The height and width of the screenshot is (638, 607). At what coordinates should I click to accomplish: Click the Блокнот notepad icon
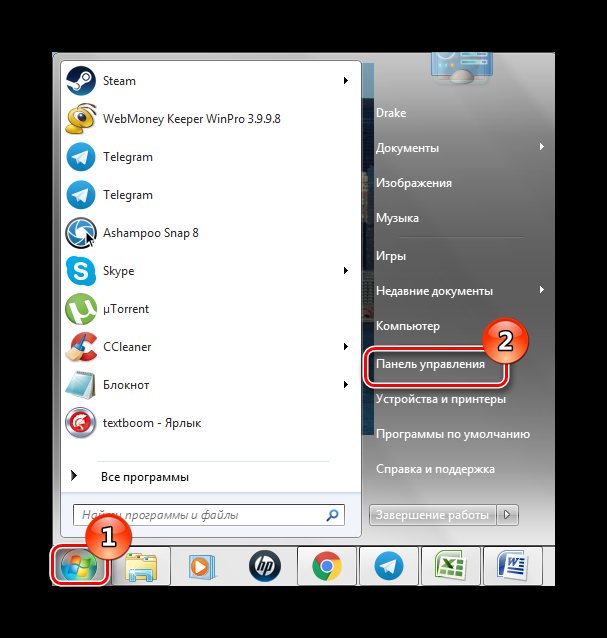click(x=81, y=385)
